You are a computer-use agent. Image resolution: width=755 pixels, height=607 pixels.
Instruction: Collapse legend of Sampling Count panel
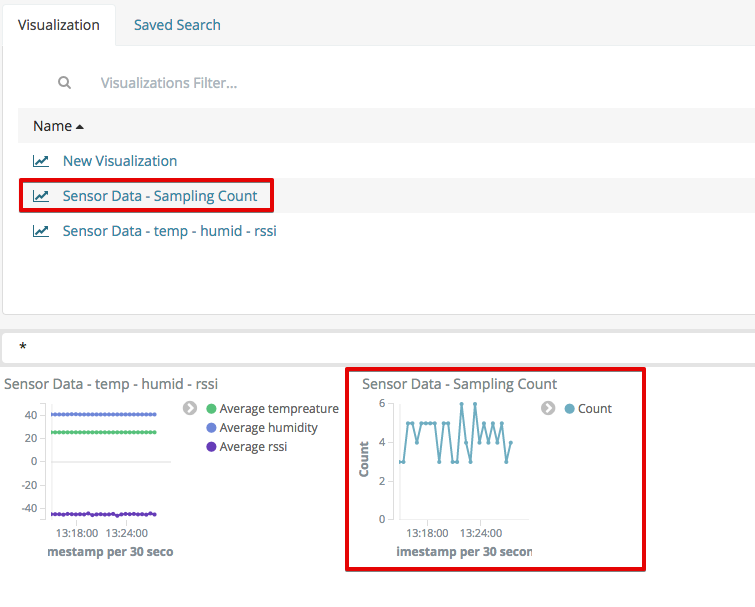(548, 408)
